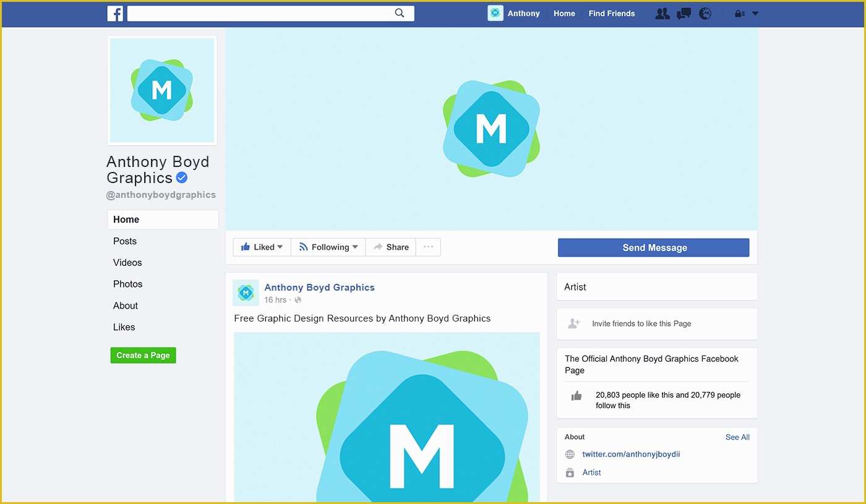Share the page using Share button
866x504 pixels.
[x=391, y=247]
